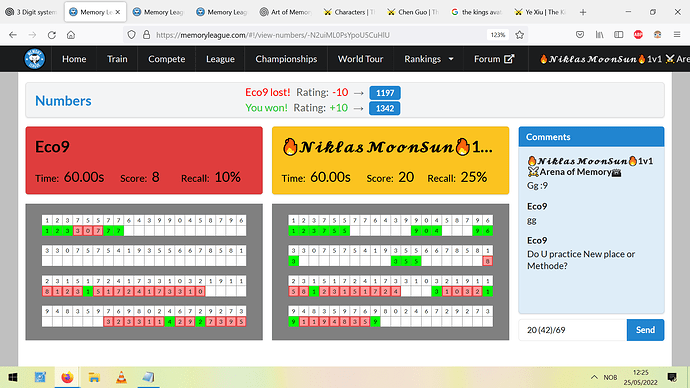Viewport: 690px width, 388px height.
Task: Send the chat comment
Action: pyautogui.click(x=645, y=330)
